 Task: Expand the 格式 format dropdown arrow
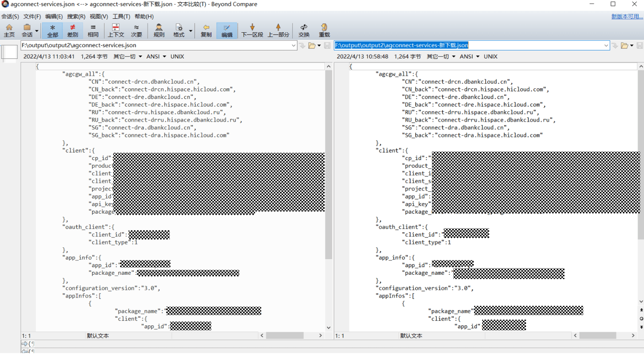(191, 31)
